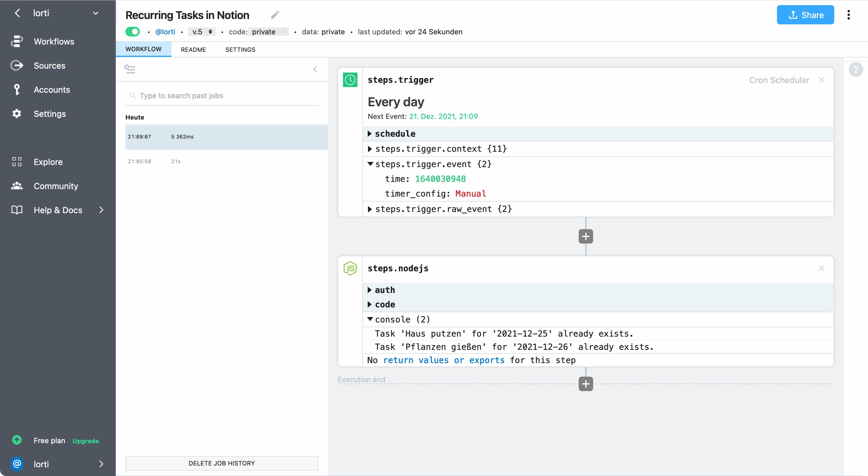Click the blue Share button

pos(805,15)
